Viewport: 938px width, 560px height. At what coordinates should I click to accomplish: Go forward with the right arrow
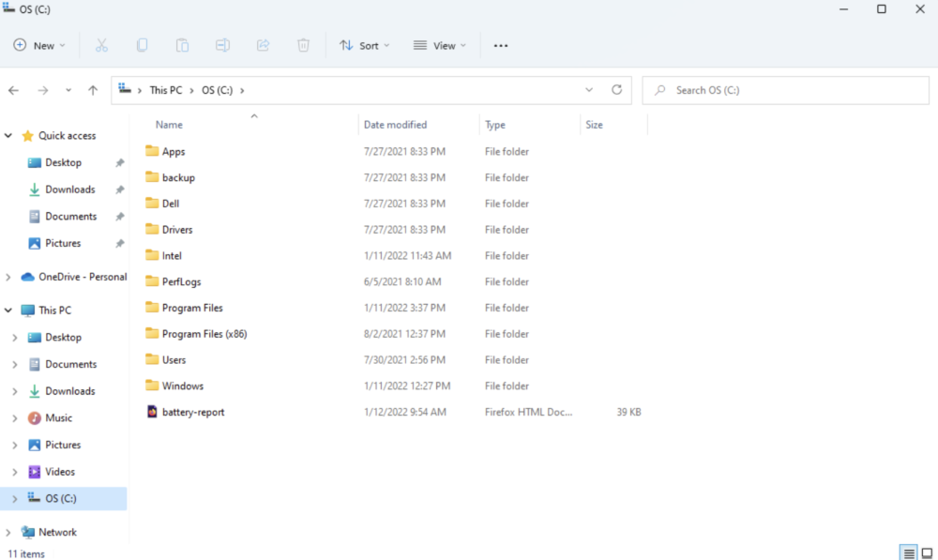[x=43, y=90]
